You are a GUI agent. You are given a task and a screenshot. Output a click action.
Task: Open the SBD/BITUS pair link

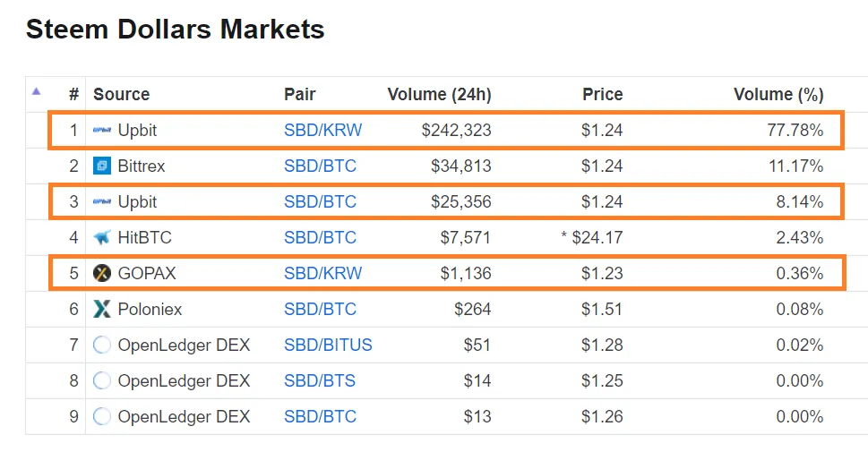[x=328, y=345]
